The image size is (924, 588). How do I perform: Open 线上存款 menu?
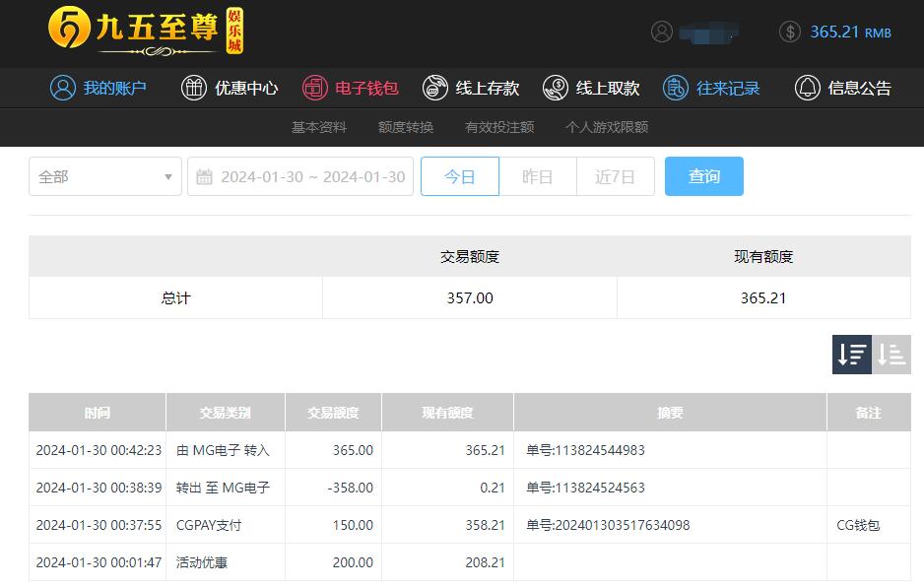(471, 88)
